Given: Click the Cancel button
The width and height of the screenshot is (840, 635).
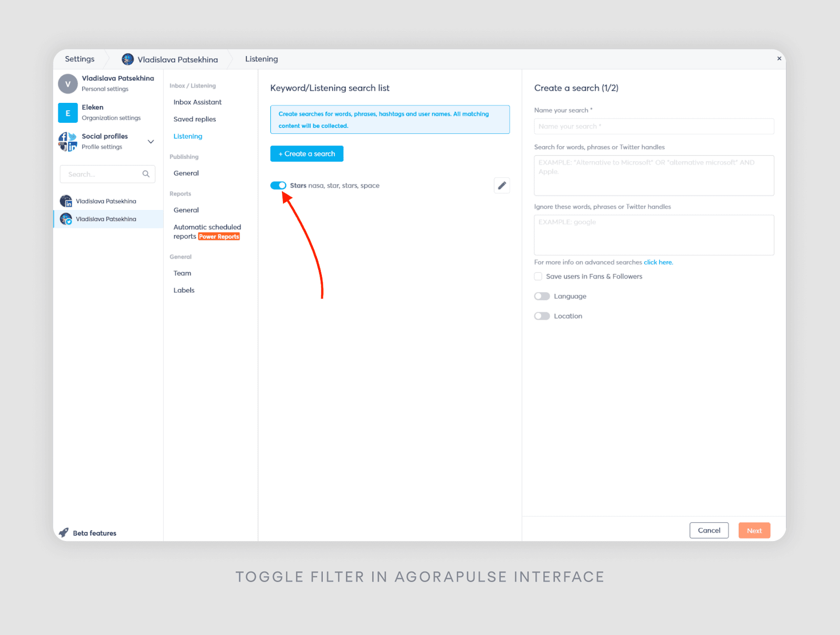Looking at the screenshot, I should click(709, 531).
